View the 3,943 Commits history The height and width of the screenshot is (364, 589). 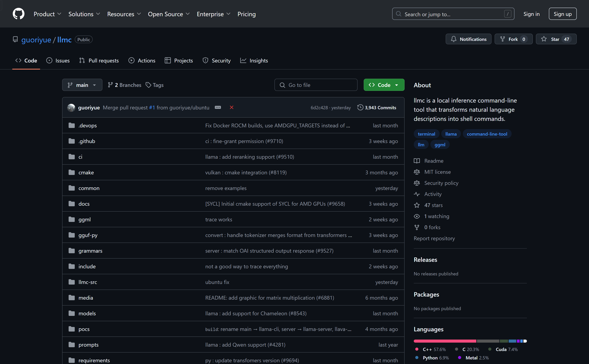click(377, 107)
